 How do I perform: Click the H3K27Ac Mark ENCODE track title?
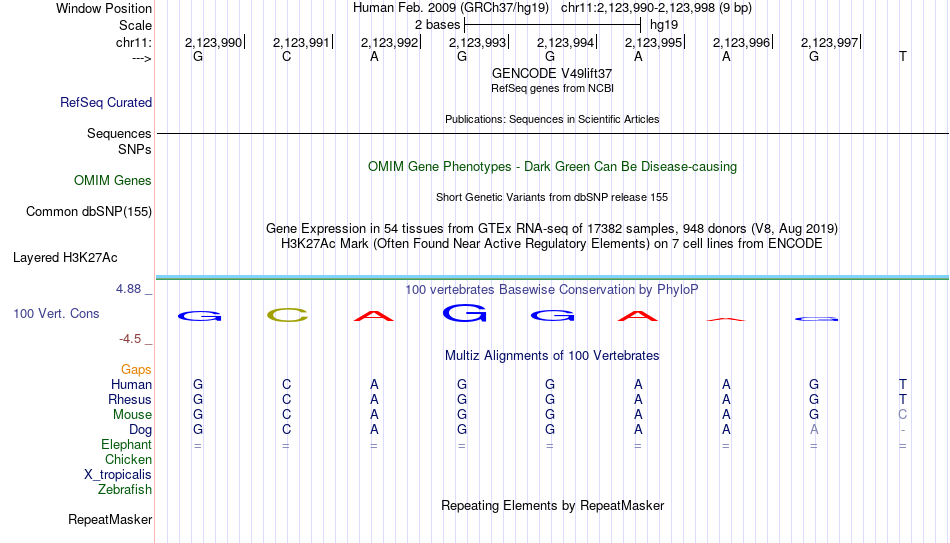click(x=552, y=244)
